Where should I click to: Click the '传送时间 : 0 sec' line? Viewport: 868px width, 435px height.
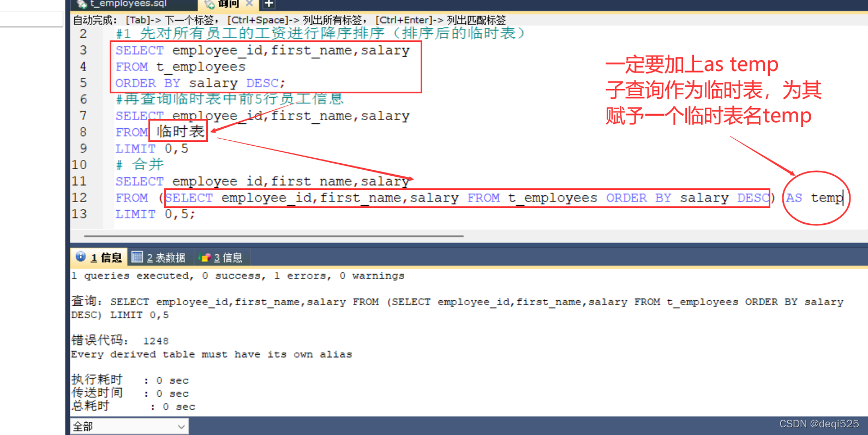click(x=130, y=393)
